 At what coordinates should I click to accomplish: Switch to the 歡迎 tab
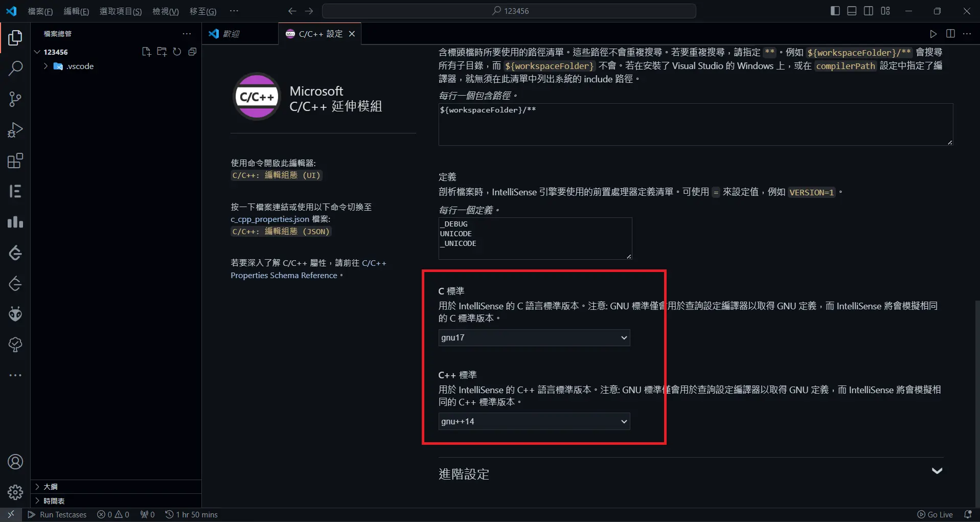pos(233,33)
